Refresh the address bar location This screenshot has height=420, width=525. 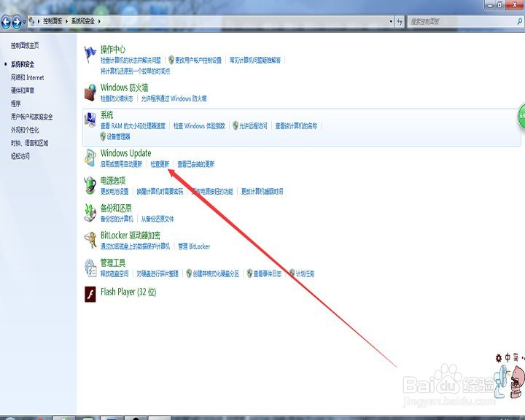pos(400,22)
